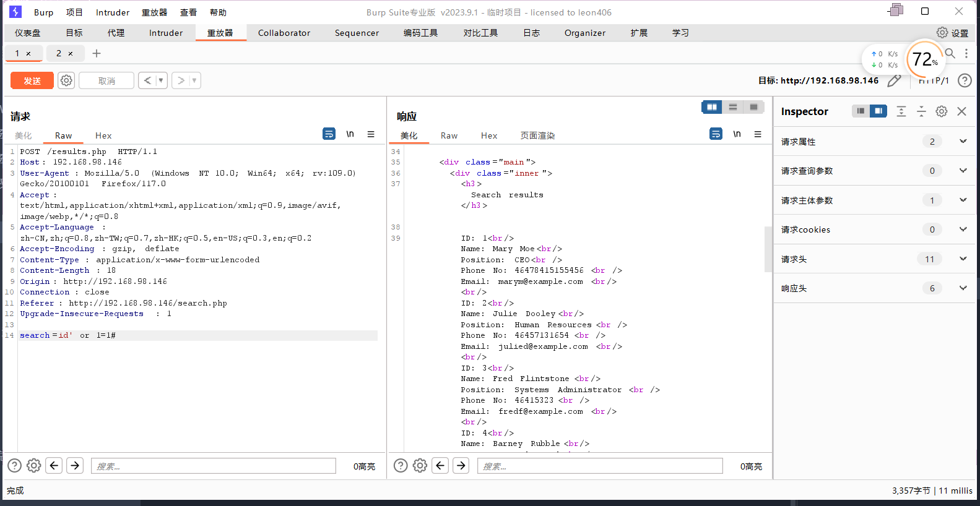Screen dimensions: 980x506
Task: Switch request view to 美化 tab
Action: (24, 135)
